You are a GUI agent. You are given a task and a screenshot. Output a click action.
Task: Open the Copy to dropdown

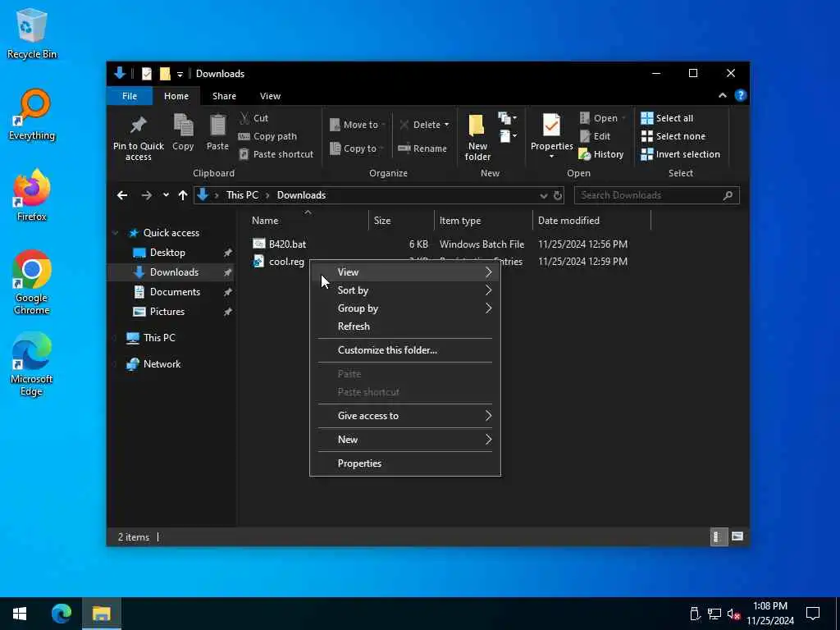pyautogui.click(x=358, y=148)
